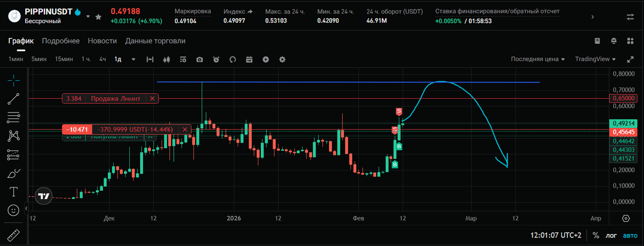Click the Индекс link with arrow

click(x=238, y=11)
